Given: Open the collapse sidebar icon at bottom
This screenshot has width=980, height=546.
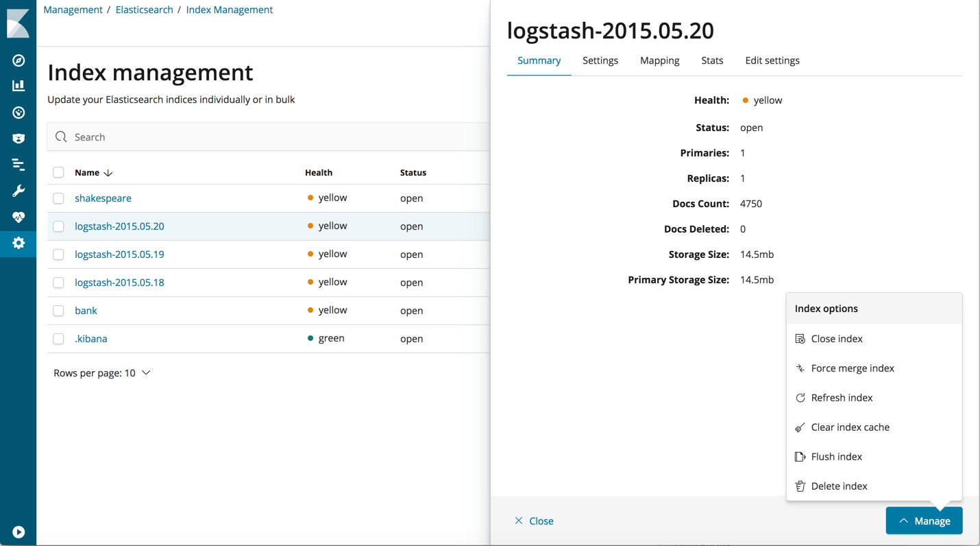Looking at the screenshot, I should tap(18, 532).
